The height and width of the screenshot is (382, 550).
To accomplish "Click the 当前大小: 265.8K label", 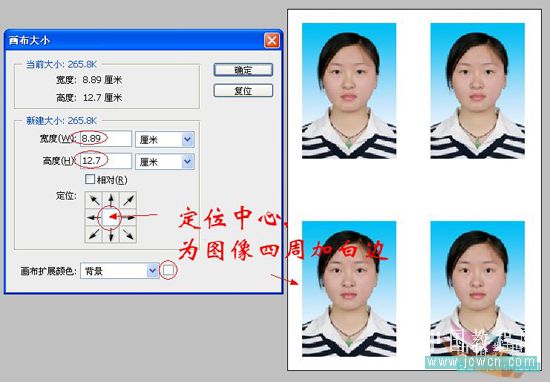I will [61, 64].
